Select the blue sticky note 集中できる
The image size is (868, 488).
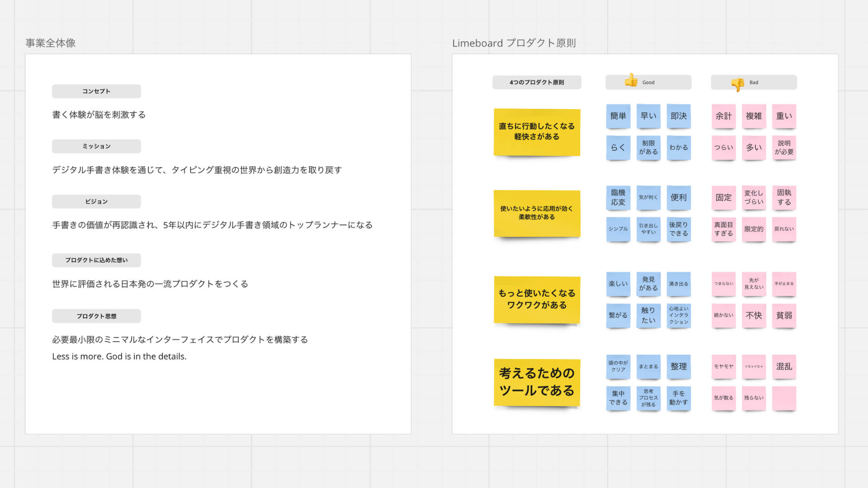618,398
